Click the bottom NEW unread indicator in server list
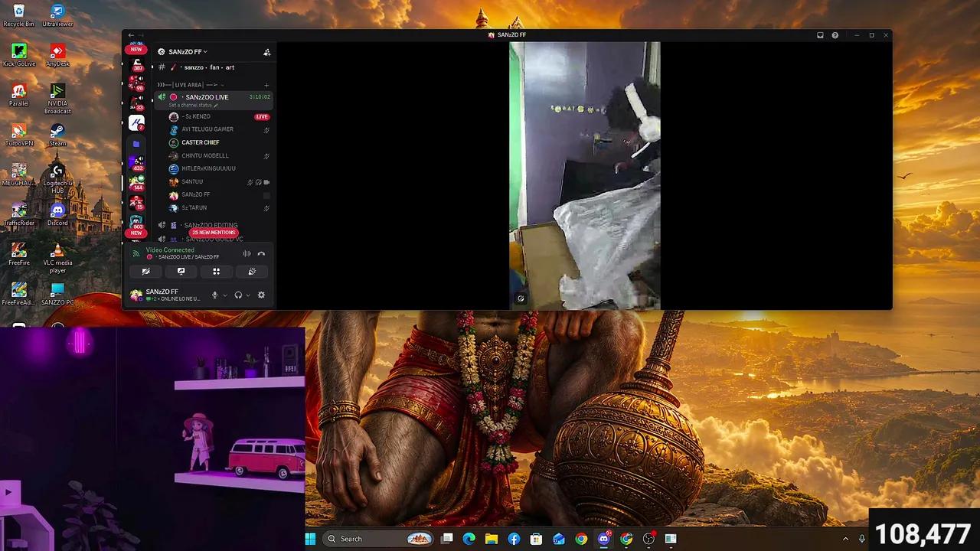Image resolution: width=980 pixels, height=551 pixels. pyautogui.click(x=136, y=233)
